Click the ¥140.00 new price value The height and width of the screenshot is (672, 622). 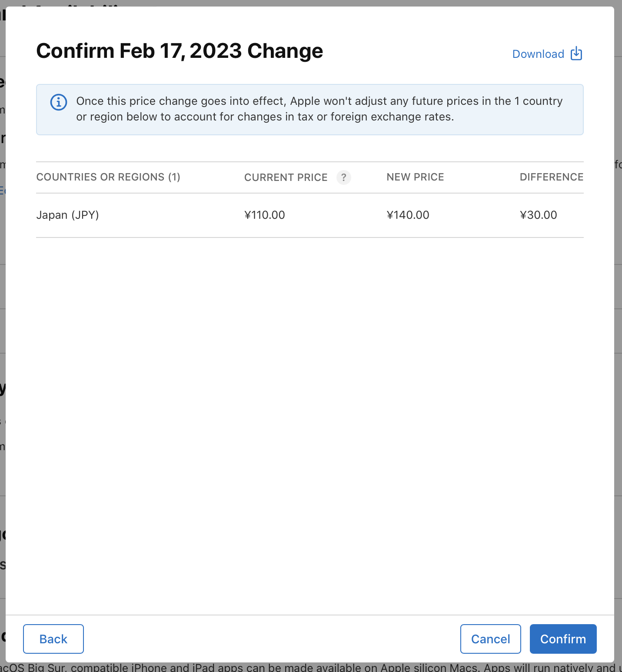[x=408, y=215]
